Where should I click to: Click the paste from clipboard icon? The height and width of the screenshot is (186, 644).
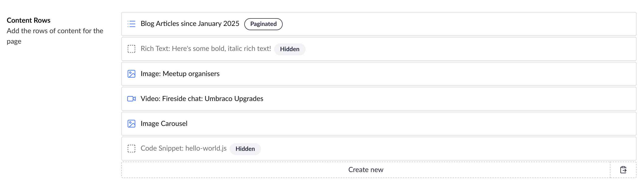(x=624, y=170)
